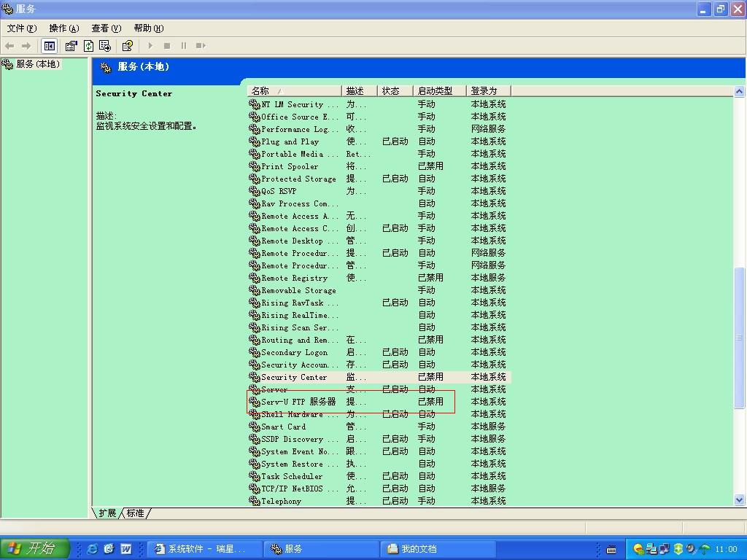The height and width of the screenshot is (560, 747).
Task: Select the SSDP Discovery service
Action: [379, 439]
